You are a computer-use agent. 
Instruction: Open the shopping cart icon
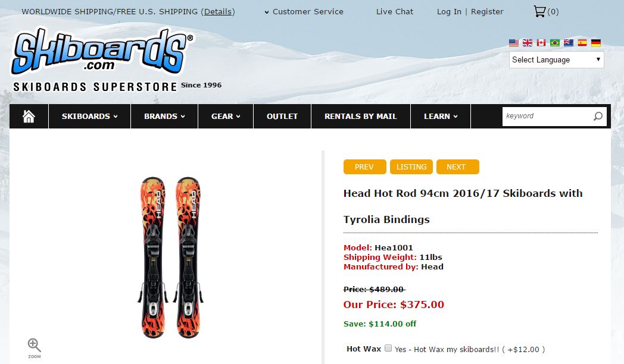pyautogui.click(x=539, y=11)
